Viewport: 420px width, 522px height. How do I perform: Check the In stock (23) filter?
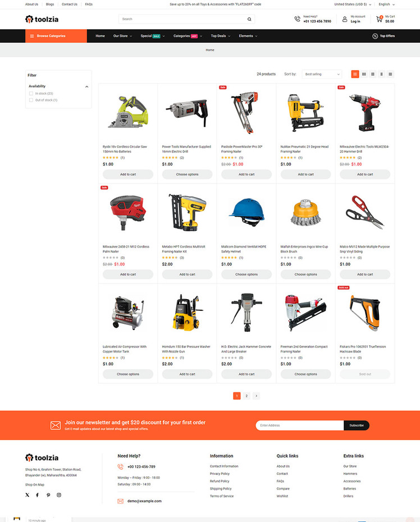(x=31, y=94)
